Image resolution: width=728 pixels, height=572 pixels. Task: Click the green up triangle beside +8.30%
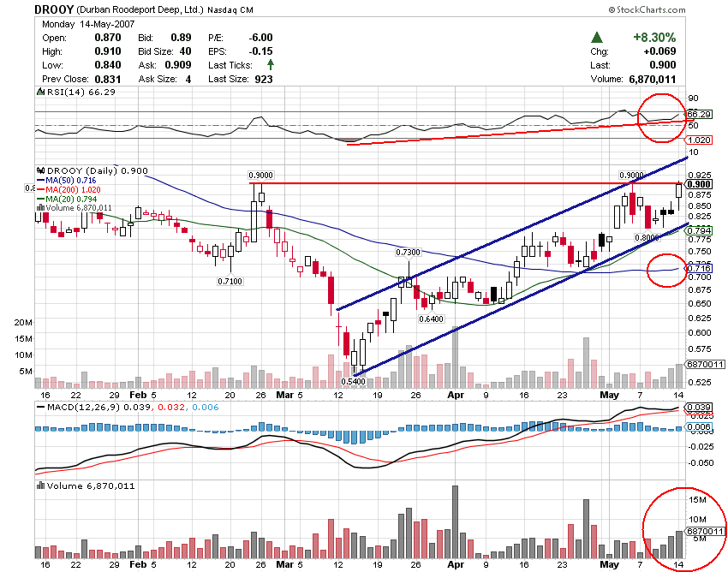[597, 38]
